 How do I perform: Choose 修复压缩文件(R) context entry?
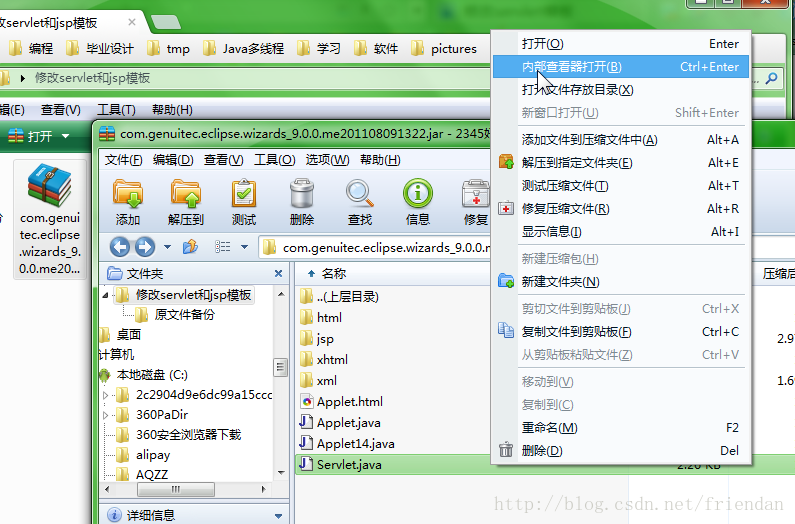coord(621,208)
